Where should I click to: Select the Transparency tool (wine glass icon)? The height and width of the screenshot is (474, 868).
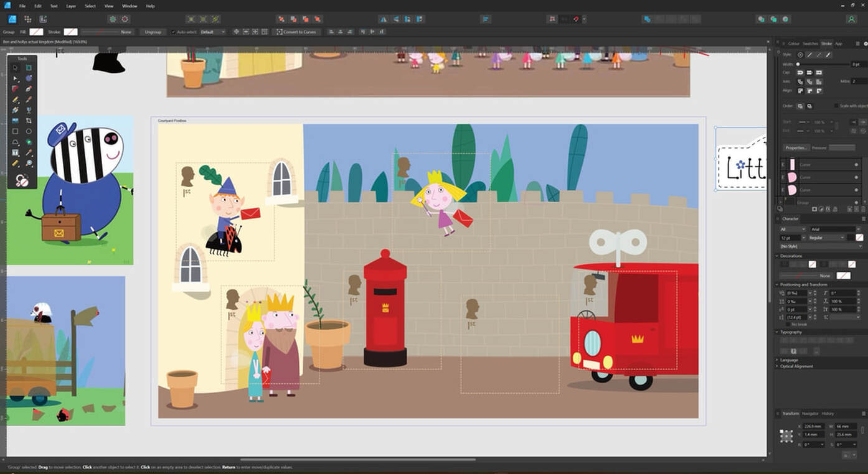[29, 110]
